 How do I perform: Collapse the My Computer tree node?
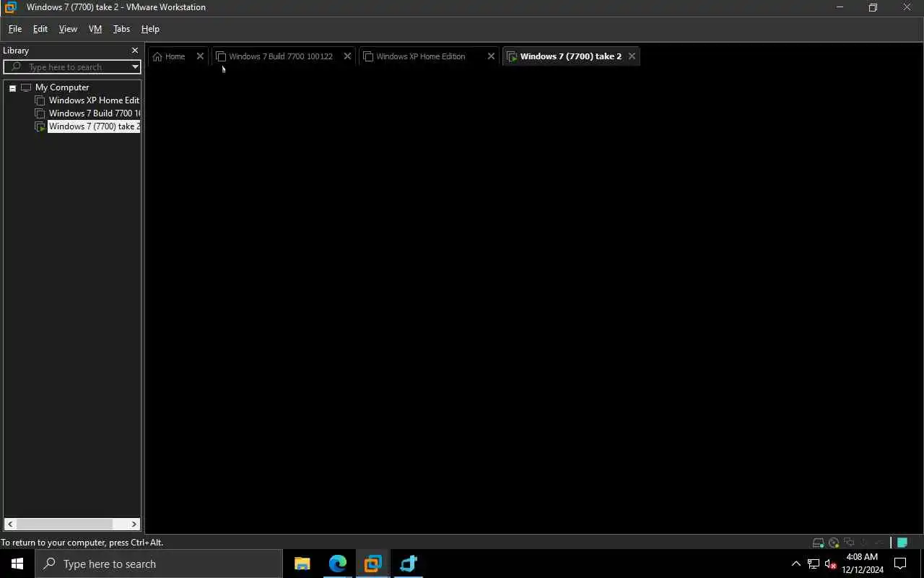[12, 88]
